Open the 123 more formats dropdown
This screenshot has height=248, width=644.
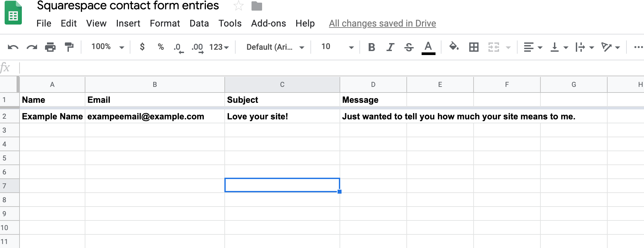click(x=219, y=47)
